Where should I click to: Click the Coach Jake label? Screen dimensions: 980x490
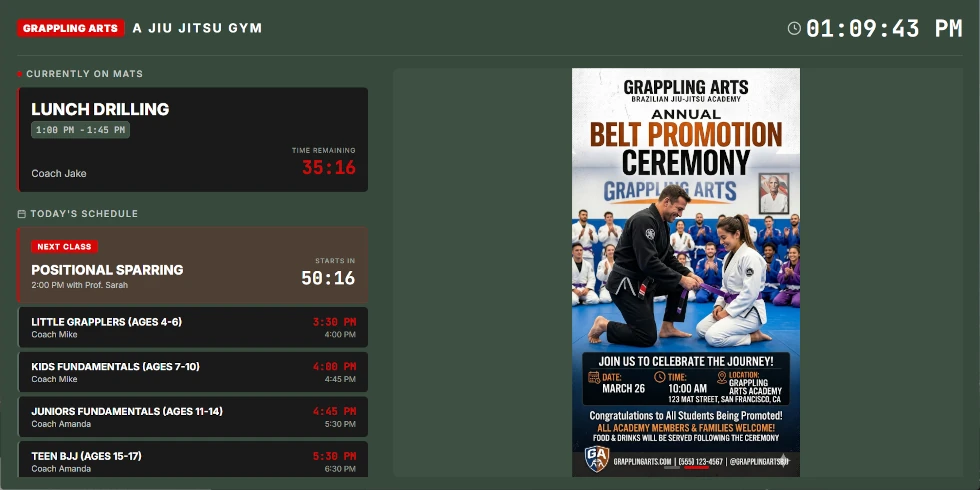[59, 174]
